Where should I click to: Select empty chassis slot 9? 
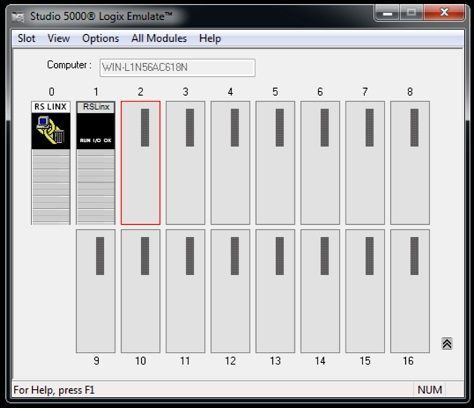click(x=96, y=291)
